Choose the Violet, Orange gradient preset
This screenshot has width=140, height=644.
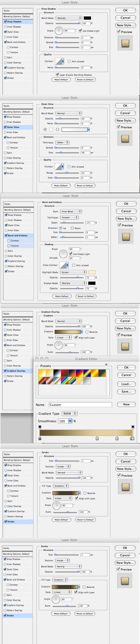tap(72, 373)
